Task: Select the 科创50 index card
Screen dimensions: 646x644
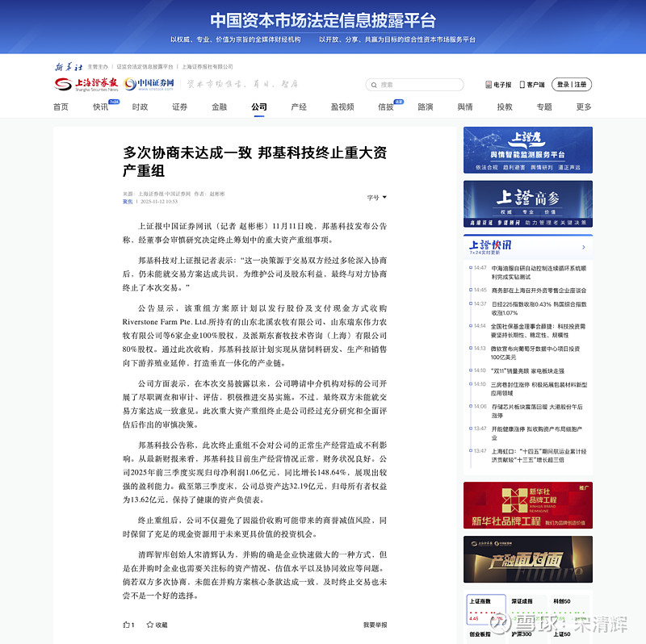Action: pos(569,609)
